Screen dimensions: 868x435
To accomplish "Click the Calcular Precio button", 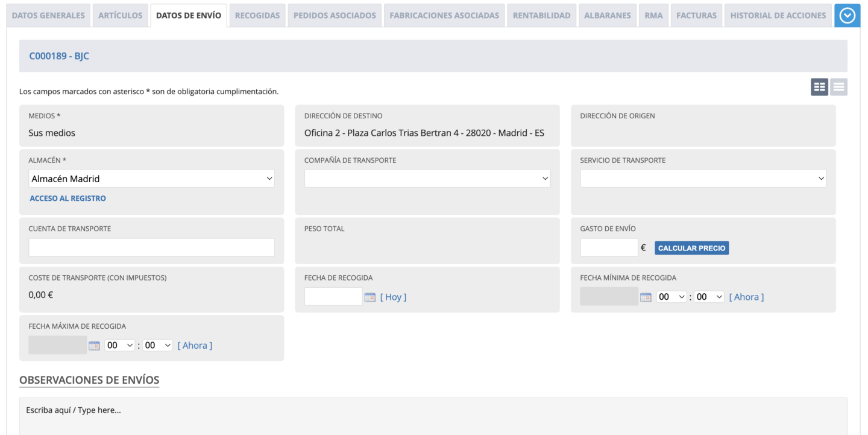I will (x=691, y=248).
